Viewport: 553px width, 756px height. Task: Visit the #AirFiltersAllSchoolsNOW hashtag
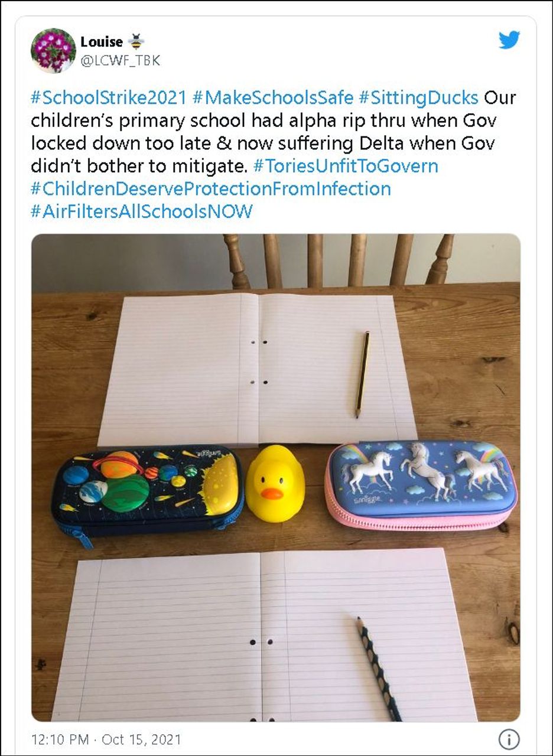pos(142,211)
